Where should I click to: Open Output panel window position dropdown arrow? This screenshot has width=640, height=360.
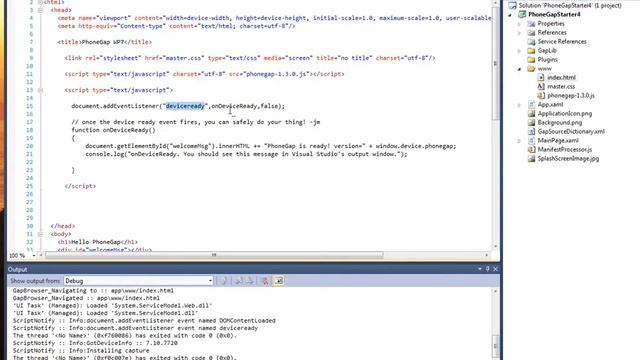pos(480,269)
